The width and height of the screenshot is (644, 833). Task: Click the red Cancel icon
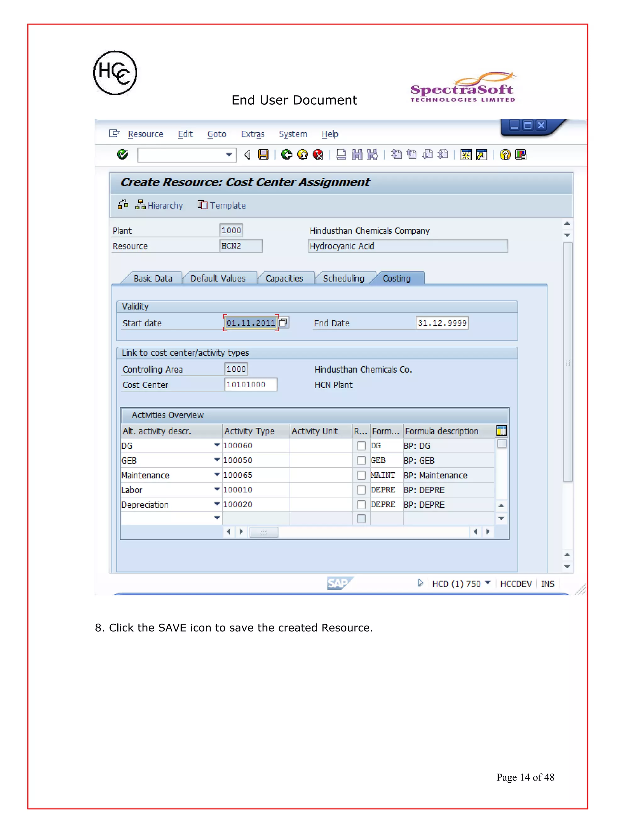click(x=318, y=154)
